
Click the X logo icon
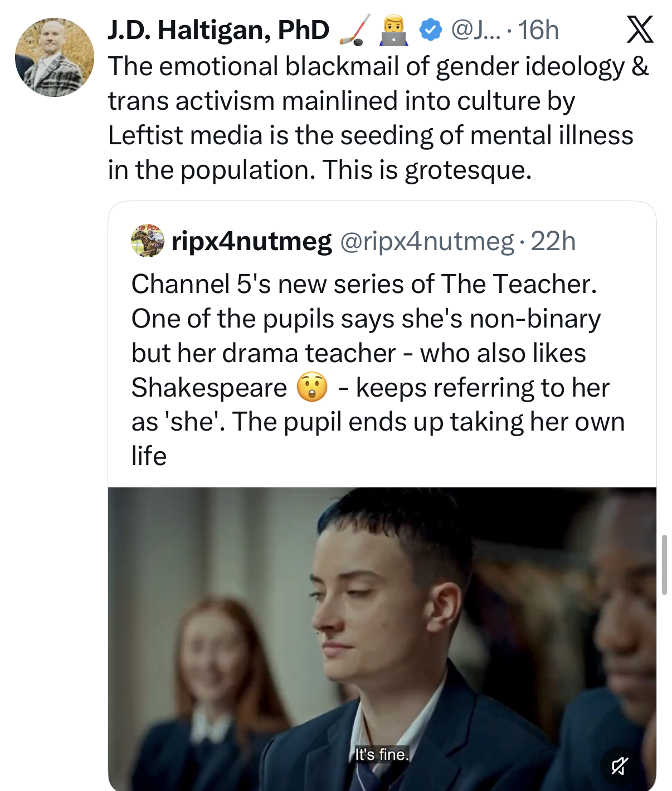pos(640,30)
